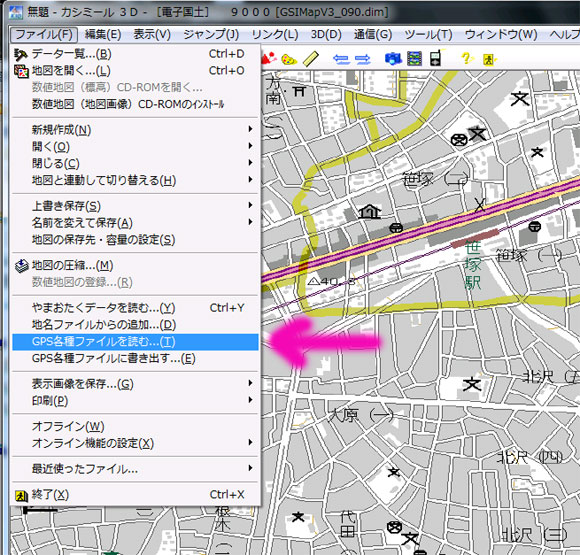Click the 北沢（四） label on map

530,458
